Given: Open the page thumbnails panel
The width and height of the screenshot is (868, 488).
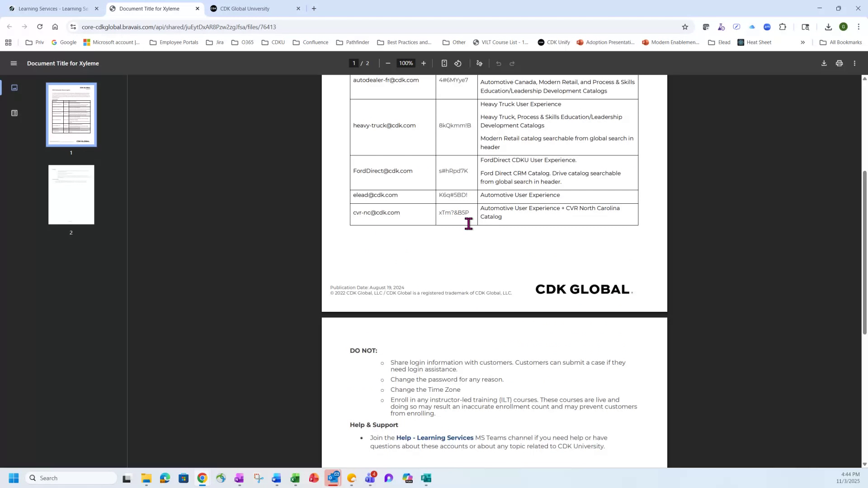Looking at the screenshot, I should coord(15,88).
